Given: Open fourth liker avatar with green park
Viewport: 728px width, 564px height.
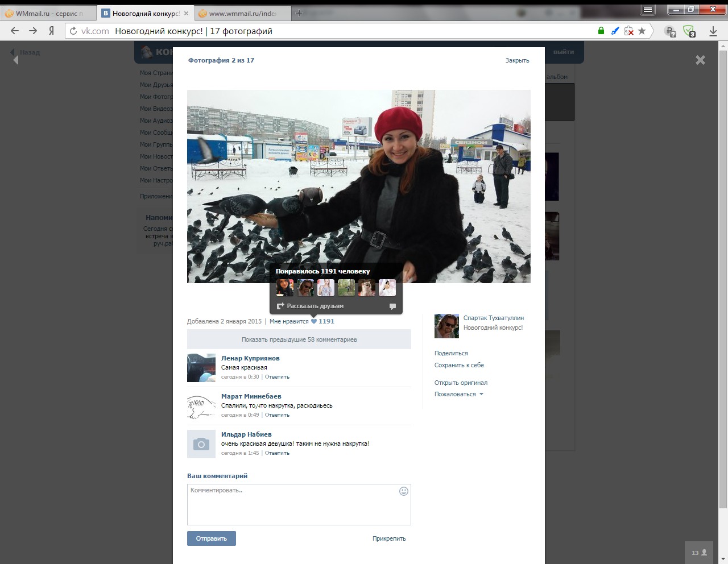Looking at the screenshot, I should (346, 288).
